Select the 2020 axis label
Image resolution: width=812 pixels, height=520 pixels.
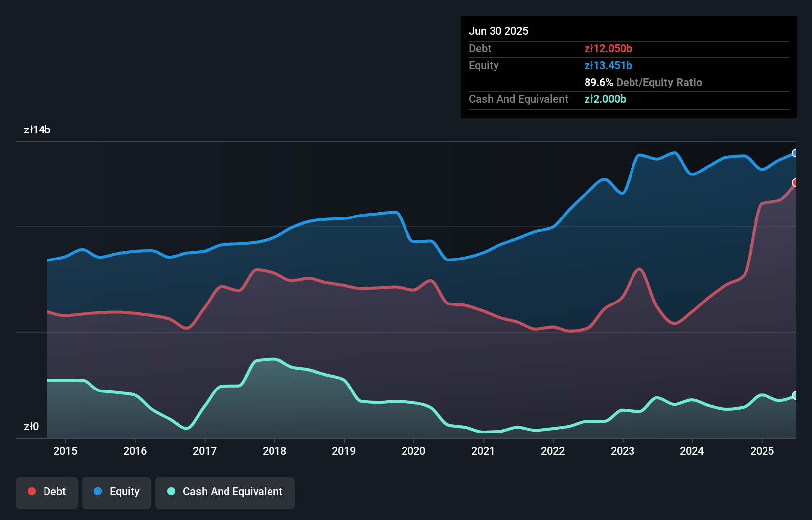pyautogui.click(x=414, y=451)
